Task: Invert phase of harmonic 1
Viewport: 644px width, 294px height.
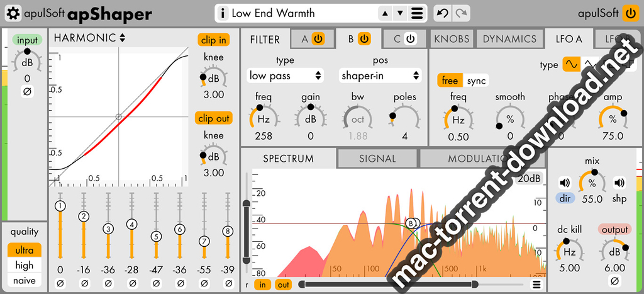Action: tap(60, 283)
